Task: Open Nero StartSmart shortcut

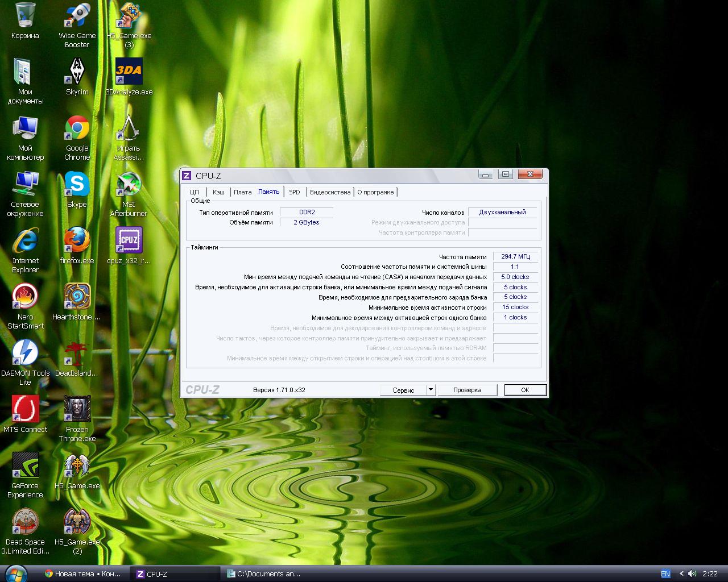Action: [25, 306]
